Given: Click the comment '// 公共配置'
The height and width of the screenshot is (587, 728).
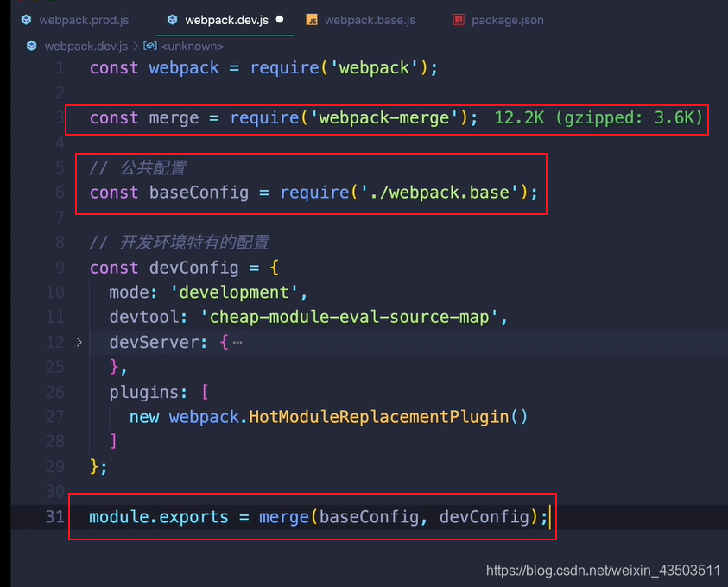Looking at the screenshot, I should 137,167.
